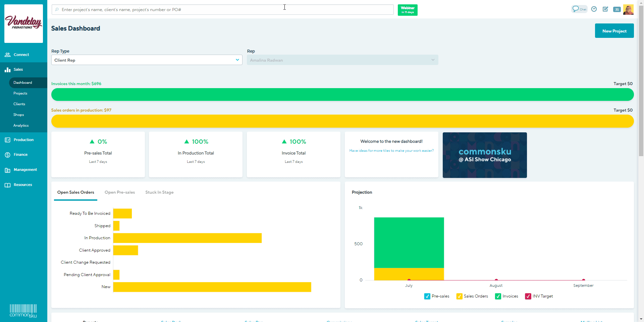Open the commonsku ASI Show Chicago banner

point(484,155)
